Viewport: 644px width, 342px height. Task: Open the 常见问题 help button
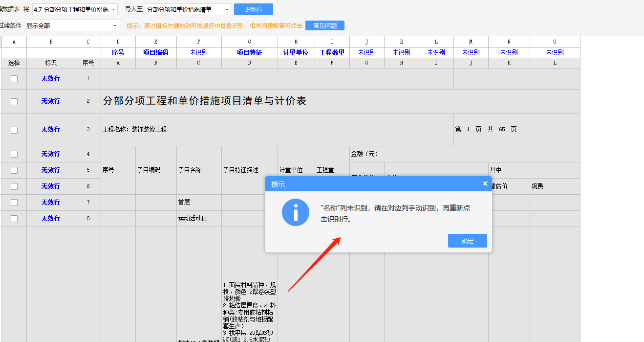pyautogui.click(x=325, y=25)
